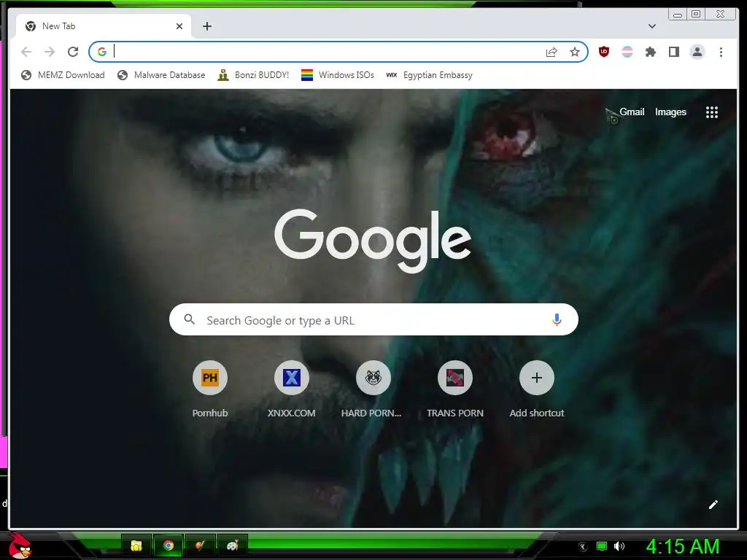Open the striped circle flag extension
Screen dimensions: 747x560
627,52
